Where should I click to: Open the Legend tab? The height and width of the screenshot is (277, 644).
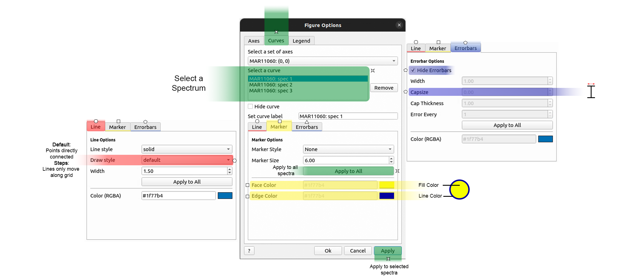click(x=301, y=41)
